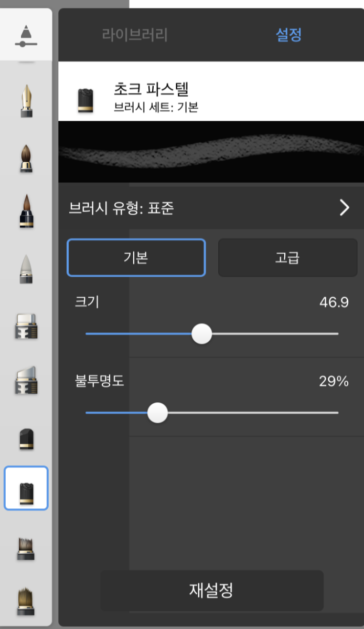Click the 재설정 reset button
Viewport: 364px width, 629px height.
click(212, 591)
